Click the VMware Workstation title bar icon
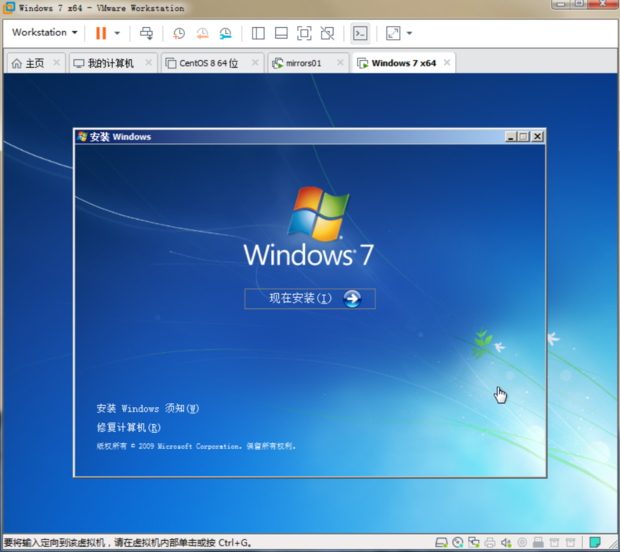 point(9,8)
